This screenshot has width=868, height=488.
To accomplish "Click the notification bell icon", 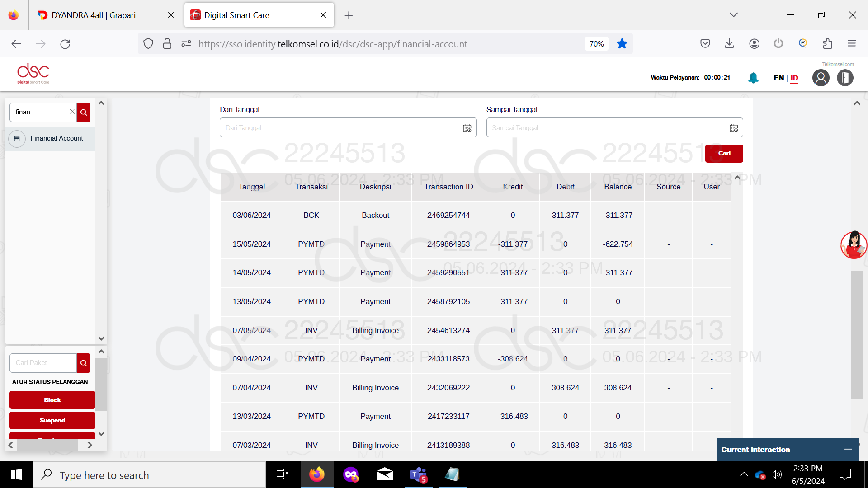I will pos(753,78).
